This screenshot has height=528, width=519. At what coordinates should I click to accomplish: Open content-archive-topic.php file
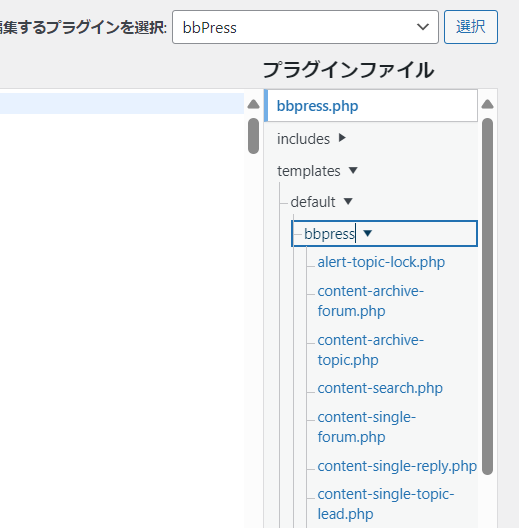[370, 350]
